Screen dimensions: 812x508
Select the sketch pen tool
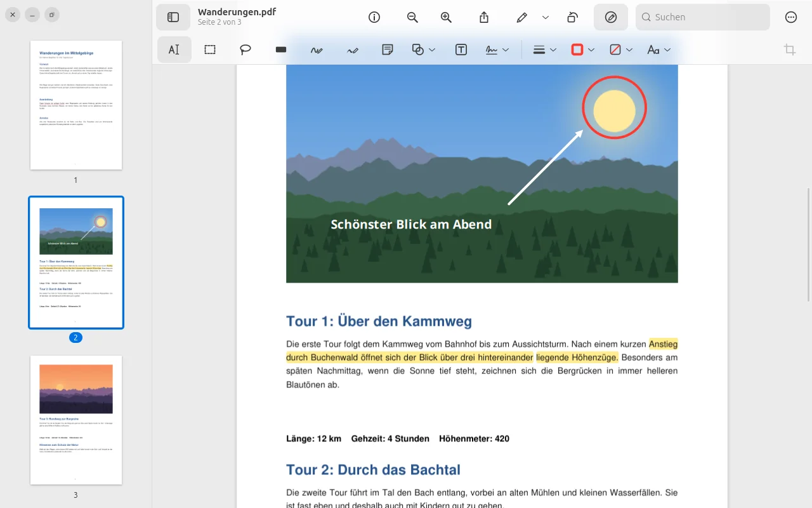317,50
